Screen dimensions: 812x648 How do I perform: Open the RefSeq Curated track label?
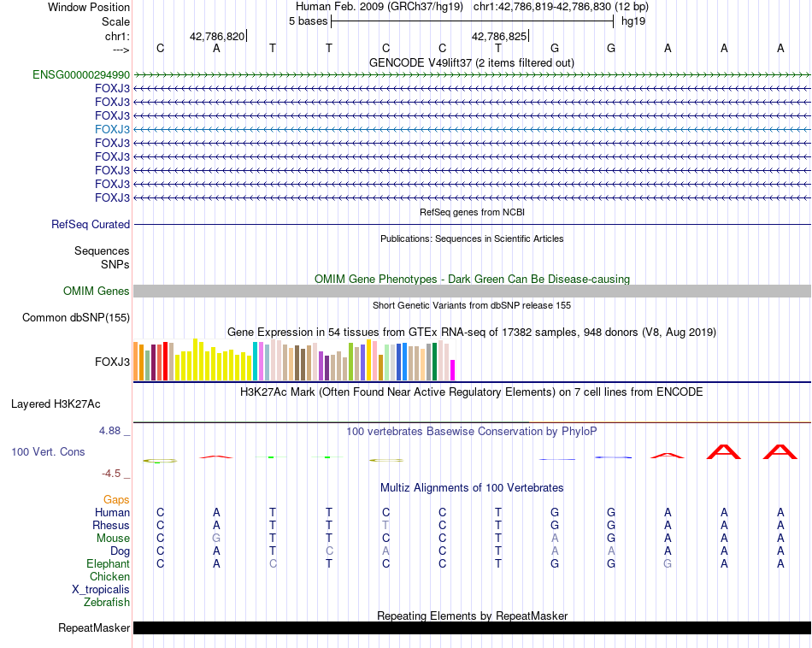[x=91, y=225]
